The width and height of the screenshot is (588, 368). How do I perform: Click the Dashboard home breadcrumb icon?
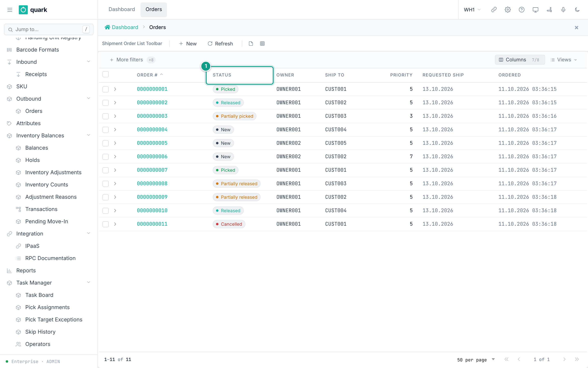click(107, 27)
